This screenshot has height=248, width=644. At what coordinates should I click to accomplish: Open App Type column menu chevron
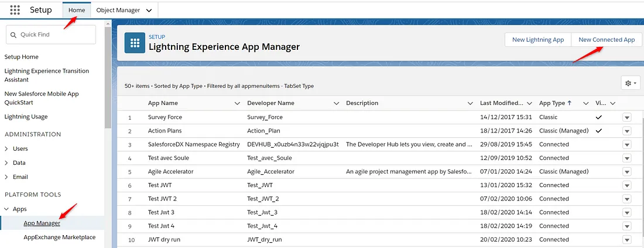pyautogui.click(x=585, y=103)
